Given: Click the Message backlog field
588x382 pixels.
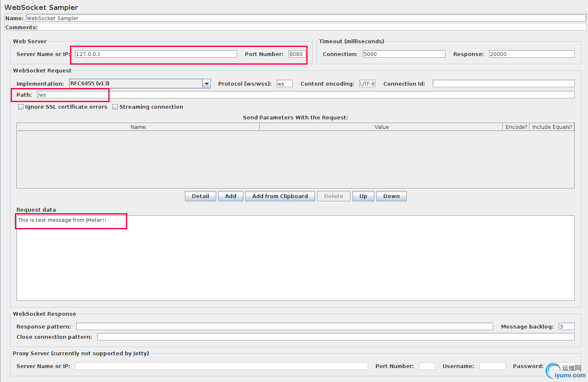Looking at the screenshot, I should click(x=567, y=326).
